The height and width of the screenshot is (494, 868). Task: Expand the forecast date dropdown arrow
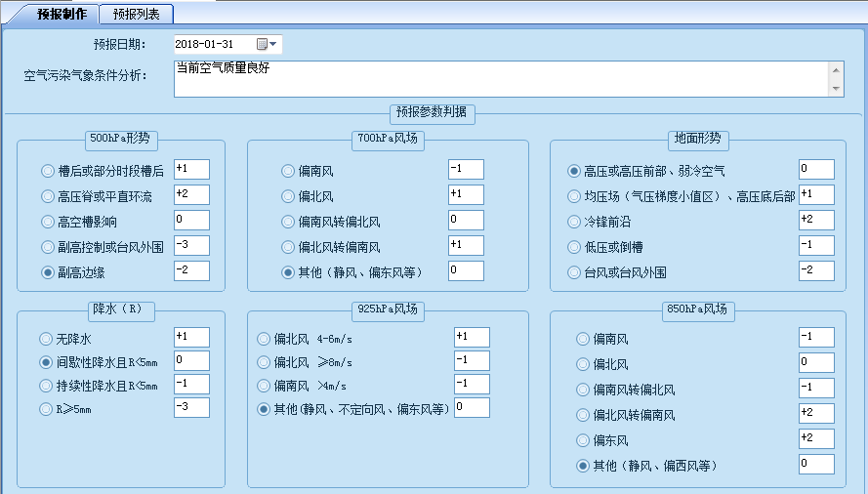pyautogui.click(x=274, y=44)
